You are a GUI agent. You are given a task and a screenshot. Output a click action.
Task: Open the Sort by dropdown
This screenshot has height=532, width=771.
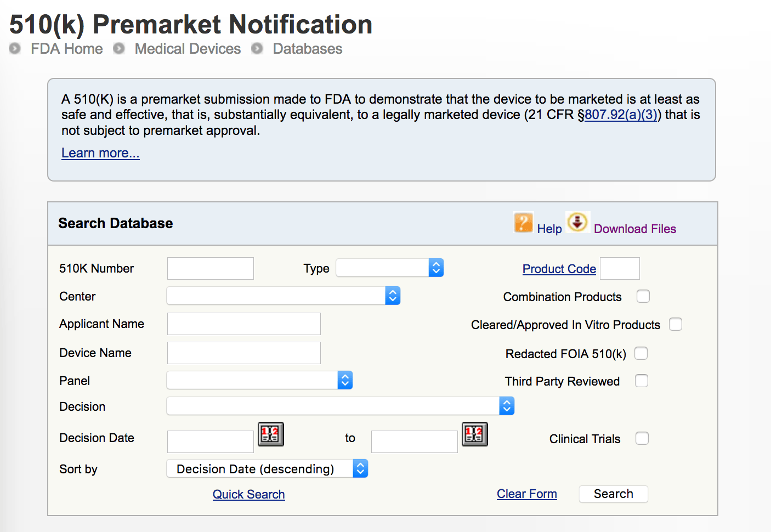267,468
